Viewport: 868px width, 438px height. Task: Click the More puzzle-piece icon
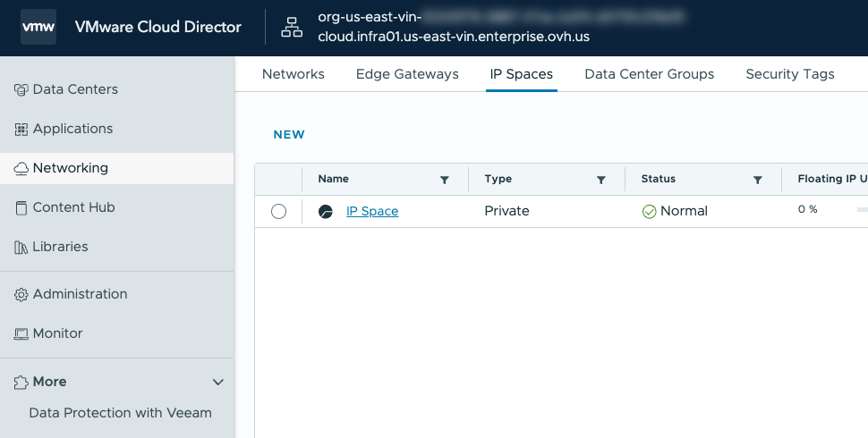[x=21, y=383]
